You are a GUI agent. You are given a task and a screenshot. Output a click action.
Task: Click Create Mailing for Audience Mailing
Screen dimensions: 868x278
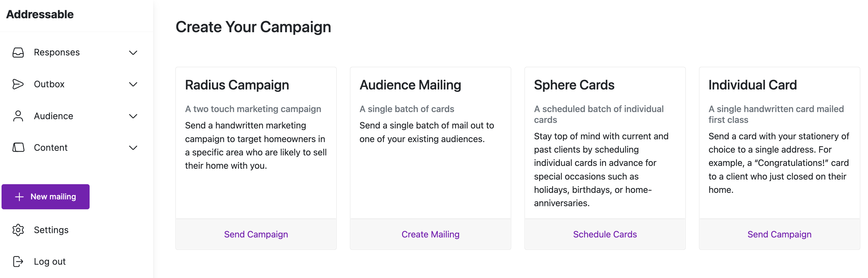coord(430,234)
